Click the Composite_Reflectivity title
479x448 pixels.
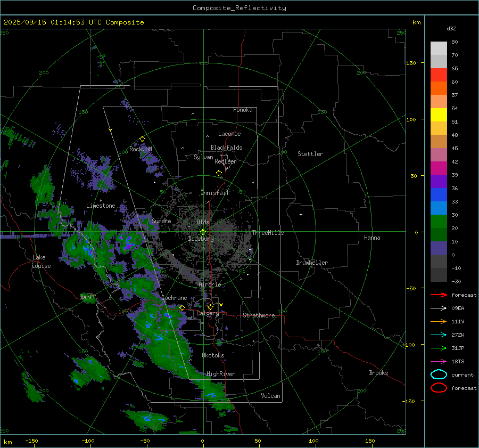point(240,8)
